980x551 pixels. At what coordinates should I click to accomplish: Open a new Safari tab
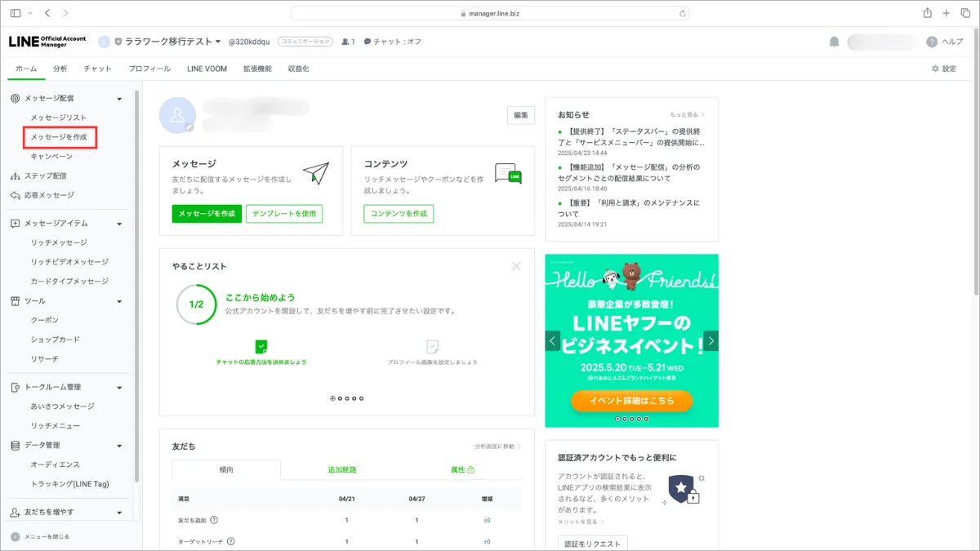pos(947,13)
